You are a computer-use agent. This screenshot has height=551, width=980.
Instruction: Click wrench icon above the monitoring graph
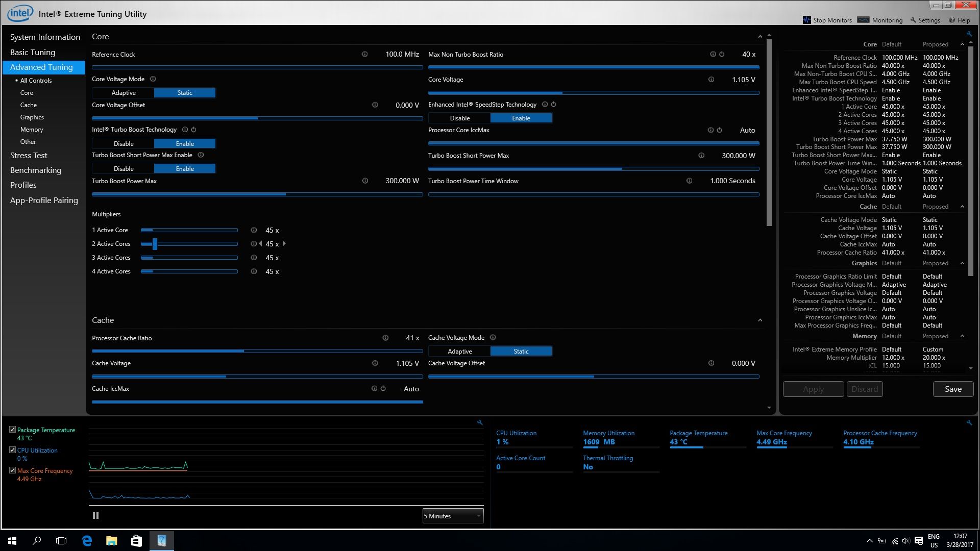[x=480, y=422]
